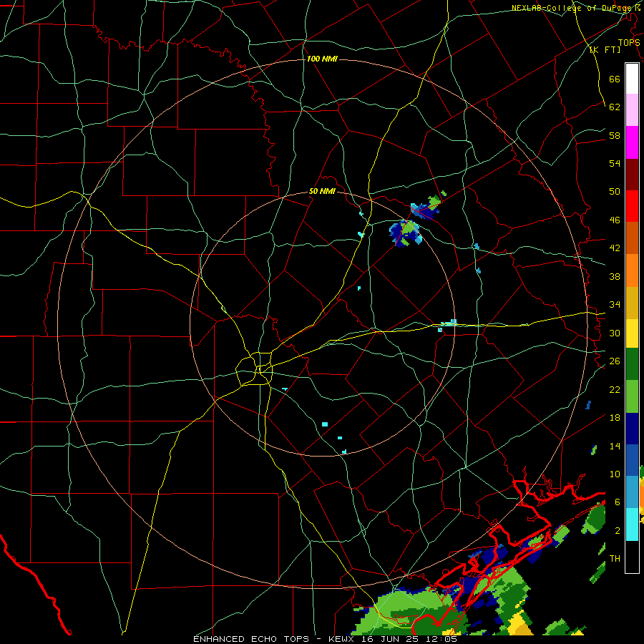Click the legend value "58"
This screenshot has width=644, height=644.
click(615, 135)
